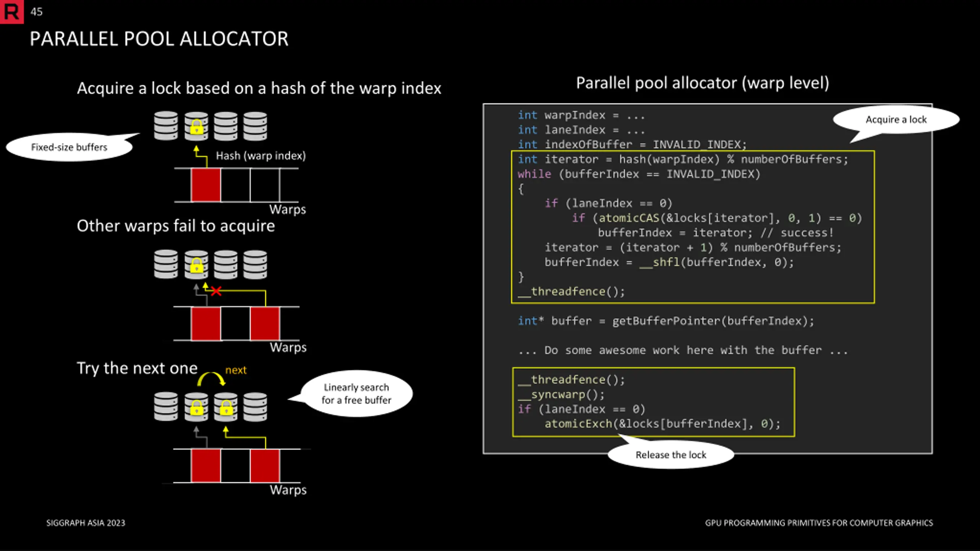Image resolution: width=980 pixels, height=551 pixels.
Task: Click the 'PARALLEL POOL ALLOCATOR' slide title
Action: pyautogui.click(x=159, y=39)
